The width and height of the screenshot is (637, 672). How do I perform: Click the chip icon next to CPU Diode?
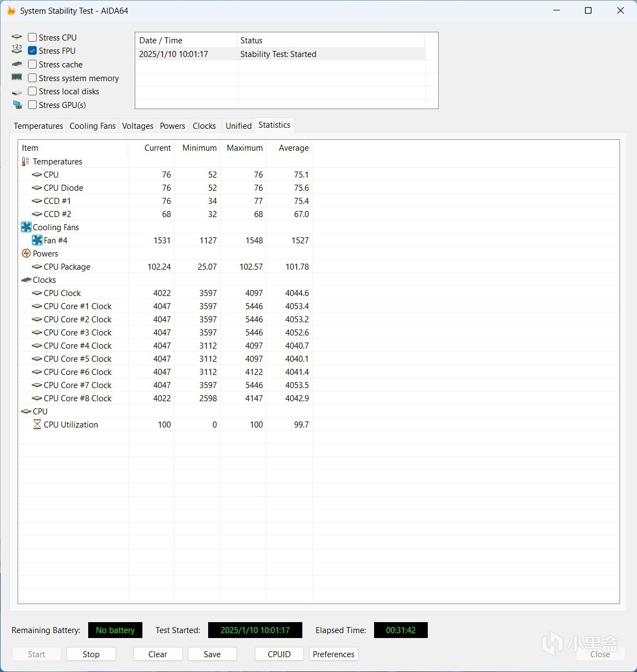[x=37, y=187]
